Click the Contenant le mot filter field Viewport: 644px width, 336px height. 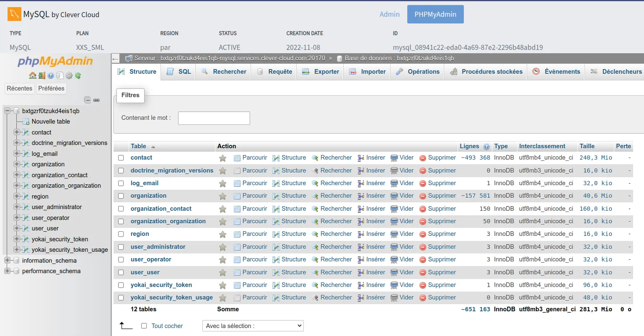[x=214, y=118]
